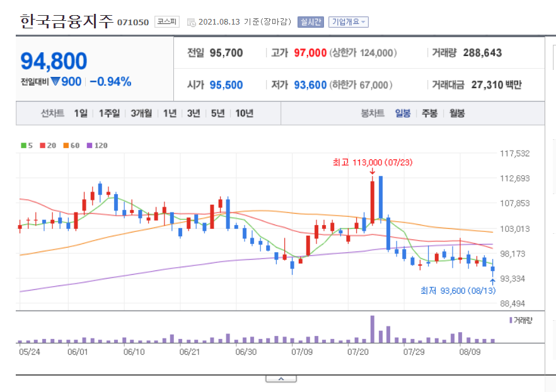The image size is (556, 392).
Task: Switch to the 월봉 candlestick chart
Action: coord(456,113)
